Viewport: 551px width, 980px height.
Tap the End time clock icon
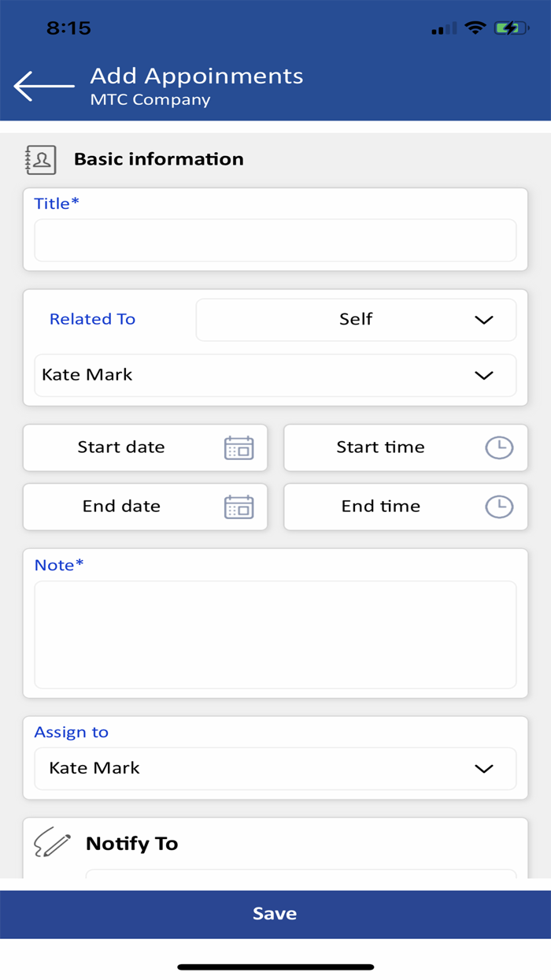[x=499, y=507]
